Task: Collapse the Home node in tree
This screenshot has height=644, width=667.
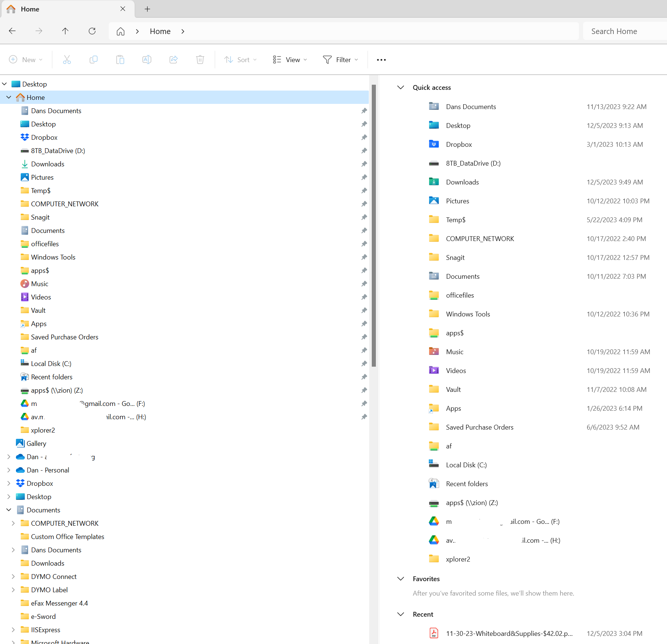Action: (x=9, y=97)
